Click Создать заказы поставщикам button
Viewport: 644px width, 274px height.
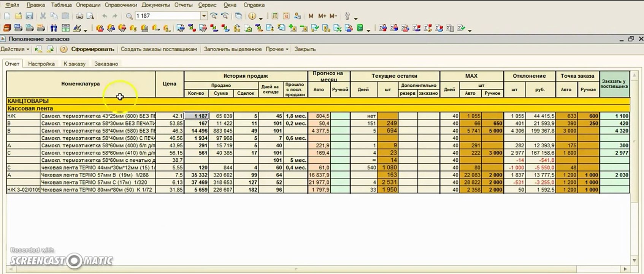coord(159,49)
